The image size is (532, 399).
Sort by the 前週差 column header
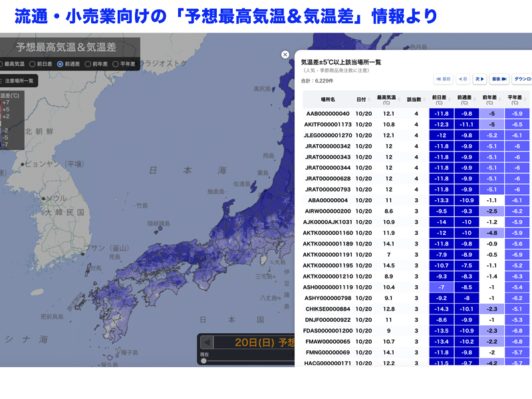(x=465, y=99)
